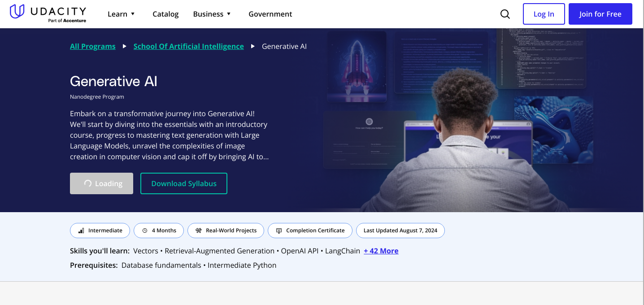Click the LangChain skill text
Screen dimensions: 644x305
point(343,251)
